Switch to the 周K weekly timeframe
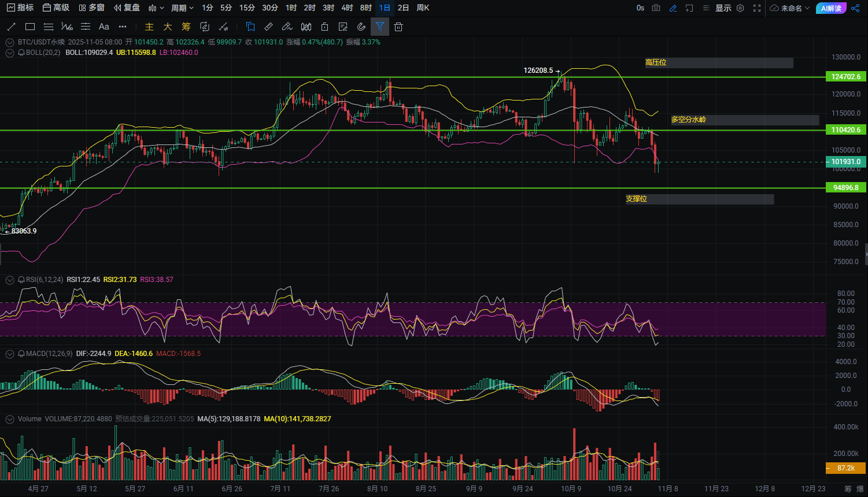868x497 pixels. (x=423, y=8)
